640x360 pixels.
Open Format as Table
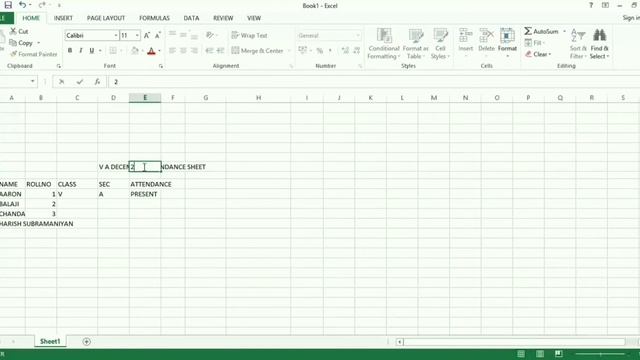[x=416, y=44]
